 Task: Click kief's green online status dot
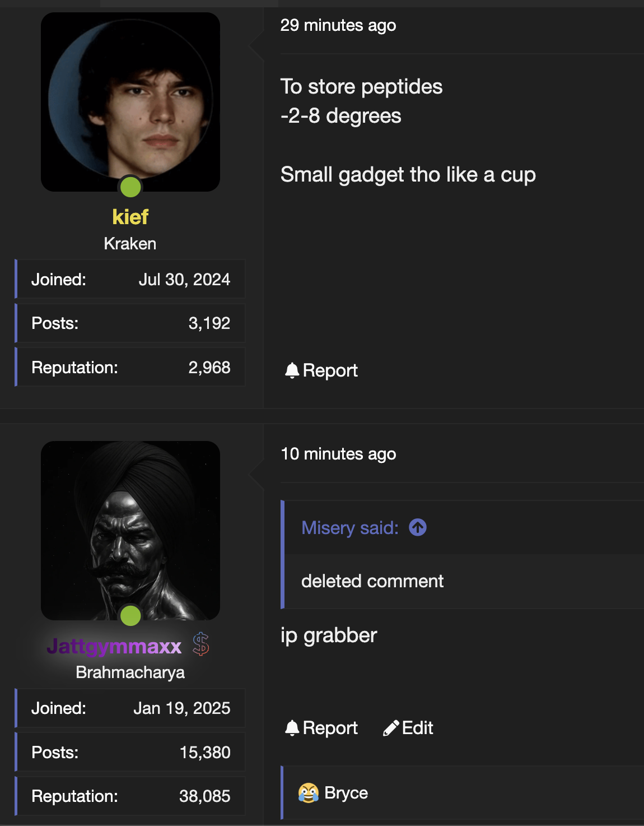[x=130, y=187]
